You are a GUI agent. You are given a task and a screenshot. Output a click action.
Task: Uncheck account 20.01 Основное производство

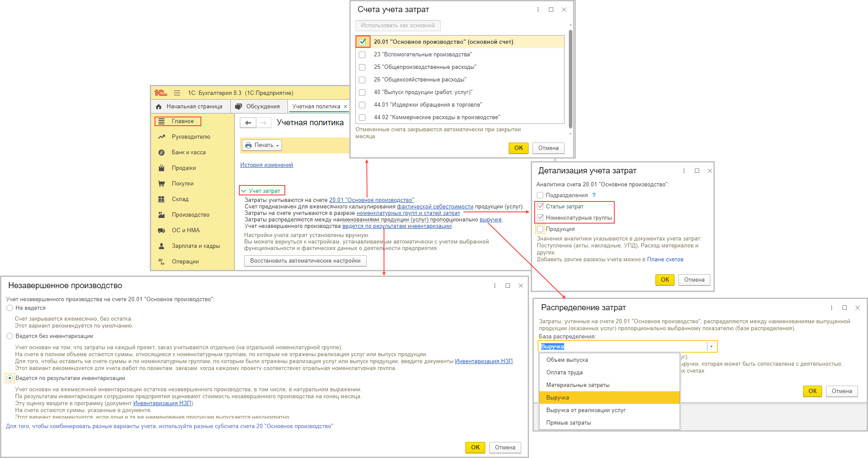(363, 42)
